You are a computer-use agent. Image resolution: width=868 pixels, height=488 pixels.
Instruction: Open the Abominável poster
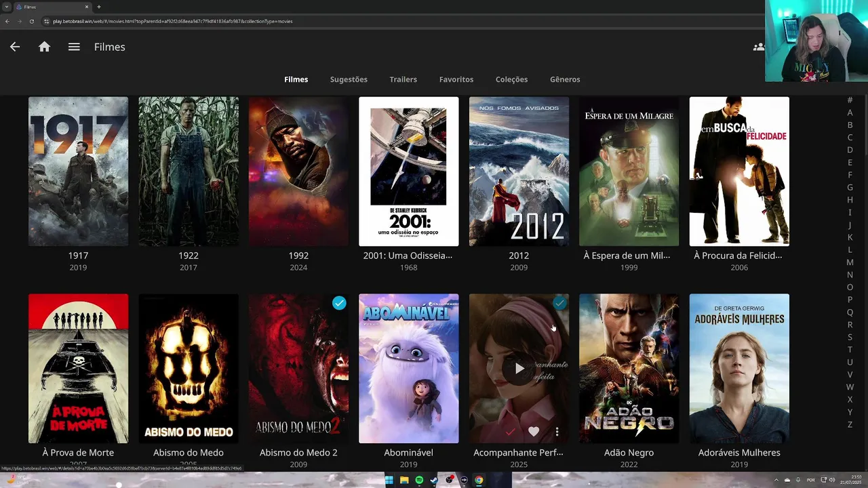tap(409, 369)
